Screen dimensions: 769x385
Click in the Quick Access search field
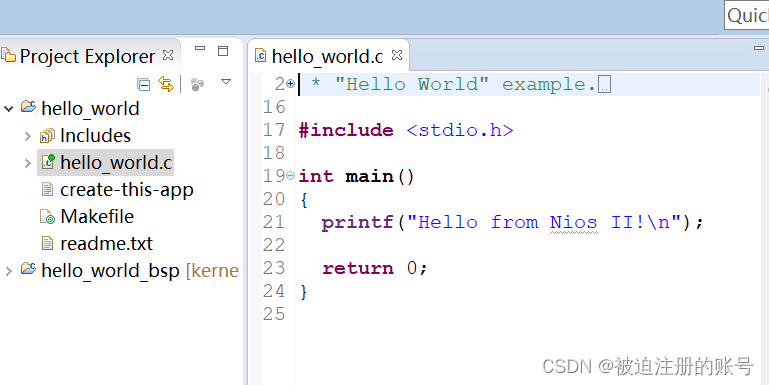pyautogui.click(x=747, y=15)
